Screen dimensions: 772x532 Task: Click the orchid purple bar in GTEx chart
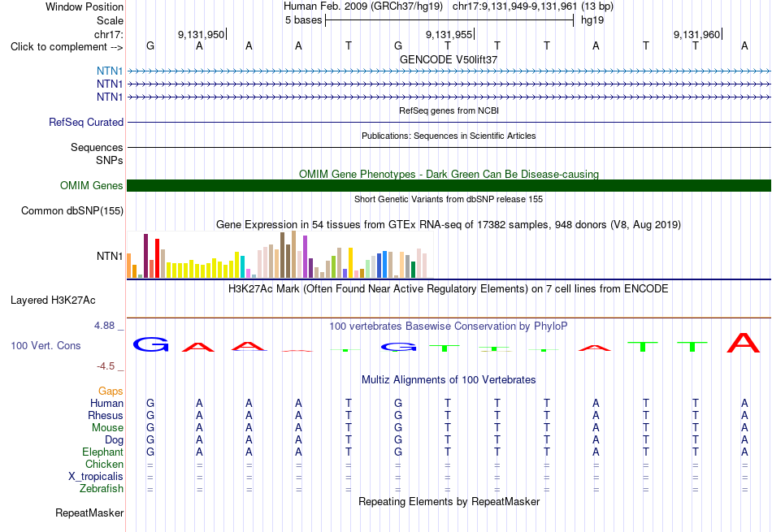click(x=305, y=257)
